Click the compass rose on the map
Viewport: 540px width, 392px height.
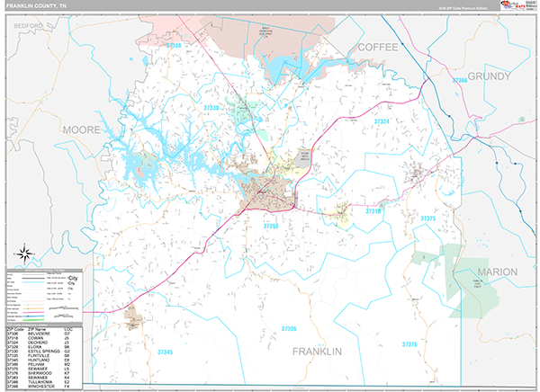pyautogui.click(x=24, y=254)
